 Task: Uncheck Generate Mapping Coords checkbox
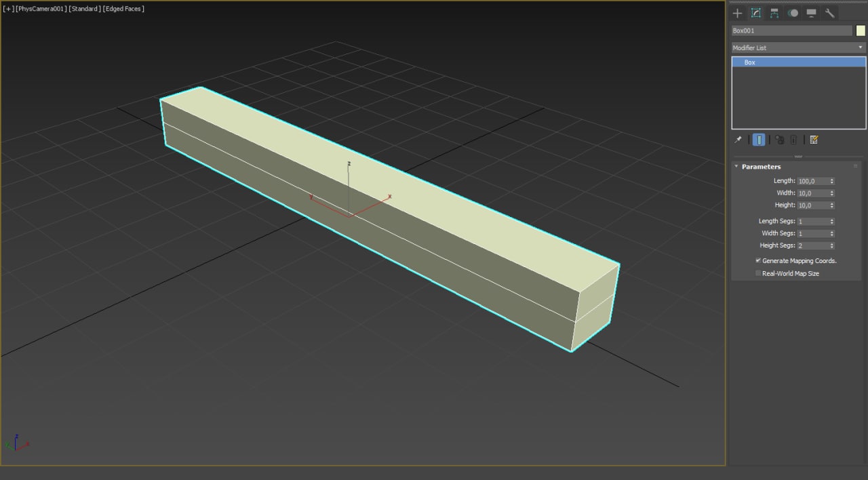758,260
